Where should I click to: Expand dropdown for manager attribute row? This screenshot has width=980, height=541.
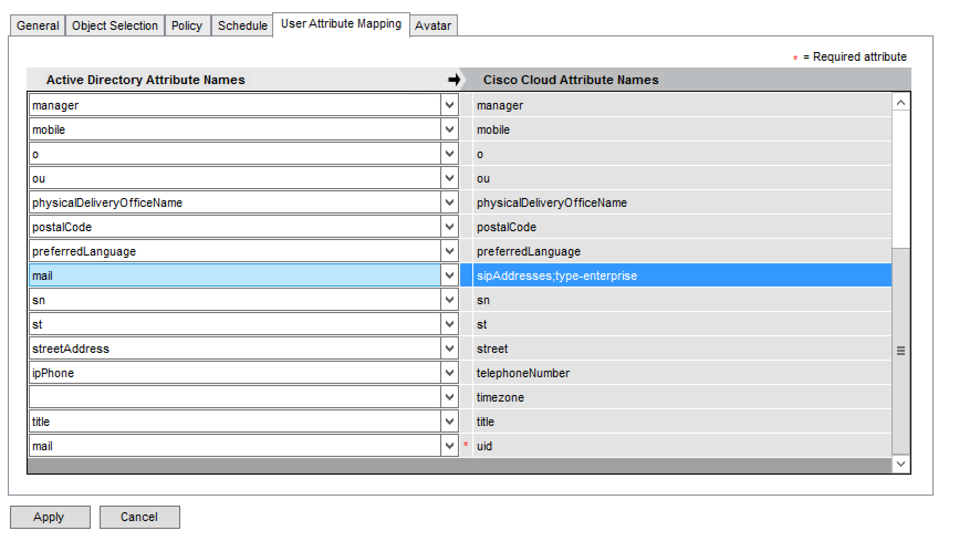450,105
